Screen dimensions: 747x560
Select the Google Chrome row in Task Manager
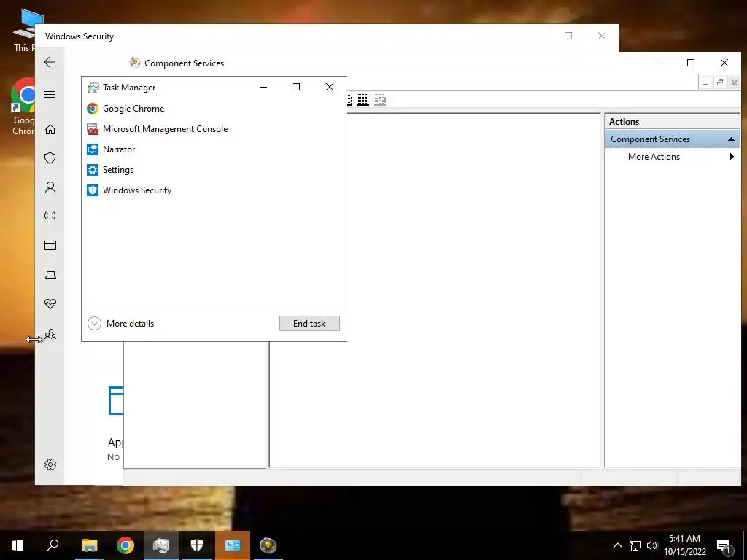(214, 109)
